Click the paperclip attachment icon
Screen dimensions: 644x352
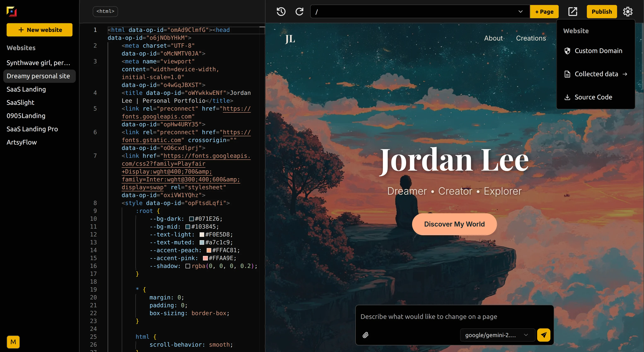point(365,335)
